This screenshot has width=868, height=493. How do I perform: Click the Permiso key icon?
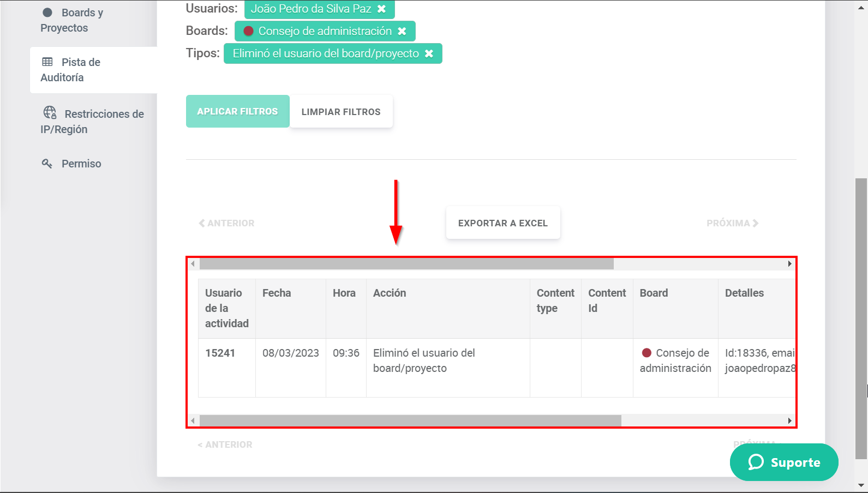(x=47, y=164)
